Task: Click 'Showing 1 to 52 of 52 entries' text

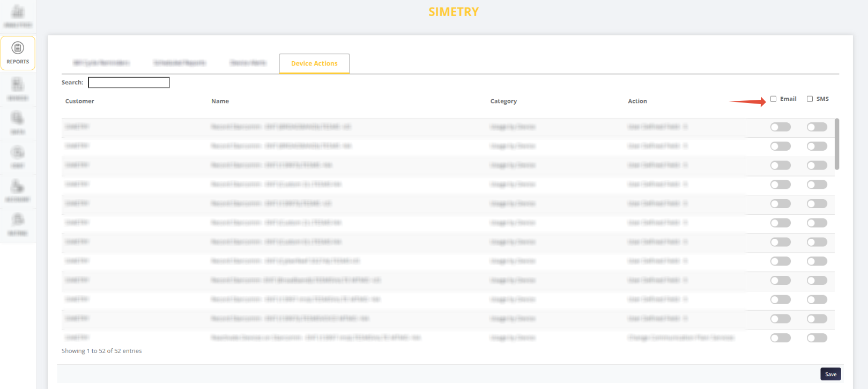Action: [x=102, y=351]
